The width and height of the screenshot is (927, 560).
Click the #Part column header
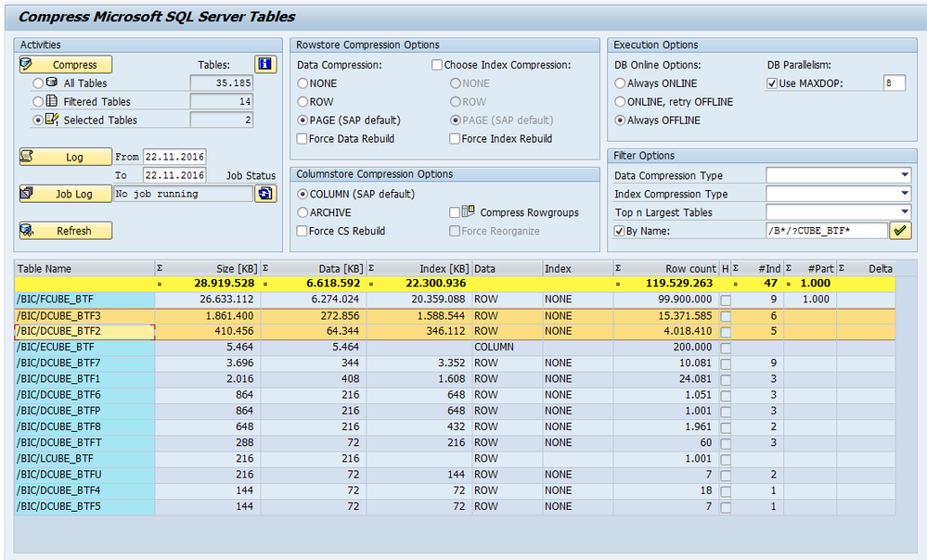tap(810, 269)
